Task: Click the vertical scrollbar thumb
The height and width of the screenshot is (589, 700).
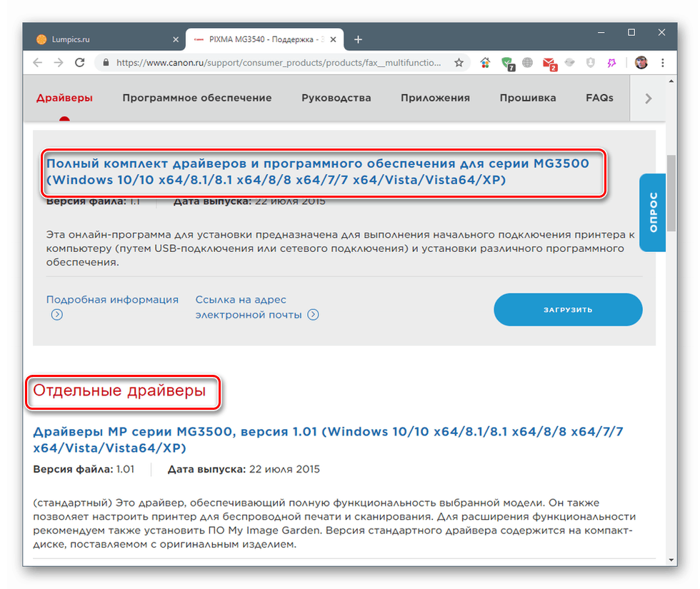Action: pos(671,193)
